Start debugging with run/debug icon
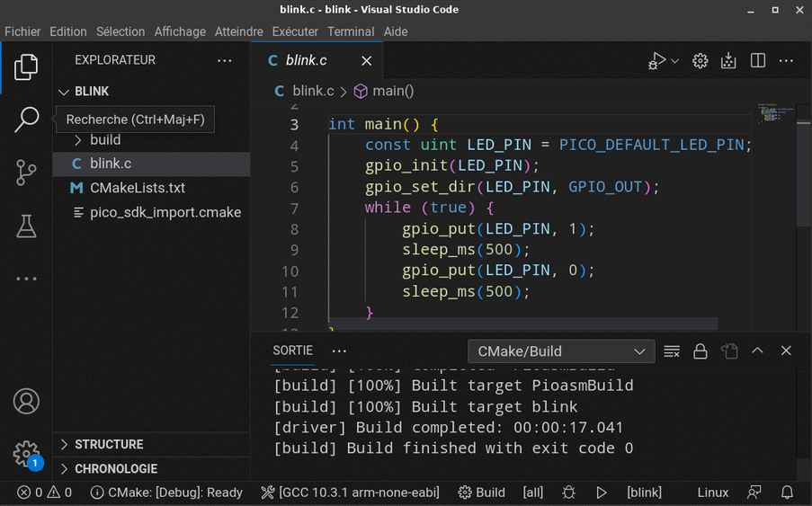812x506 pixels. click(x=656, y=60)
